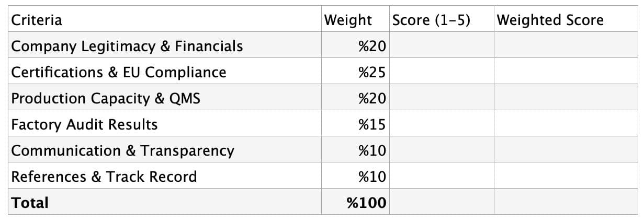This screenshot has width=644, height=222.
Task: Select the References & Track Record cell
Action: pos(104,177)
